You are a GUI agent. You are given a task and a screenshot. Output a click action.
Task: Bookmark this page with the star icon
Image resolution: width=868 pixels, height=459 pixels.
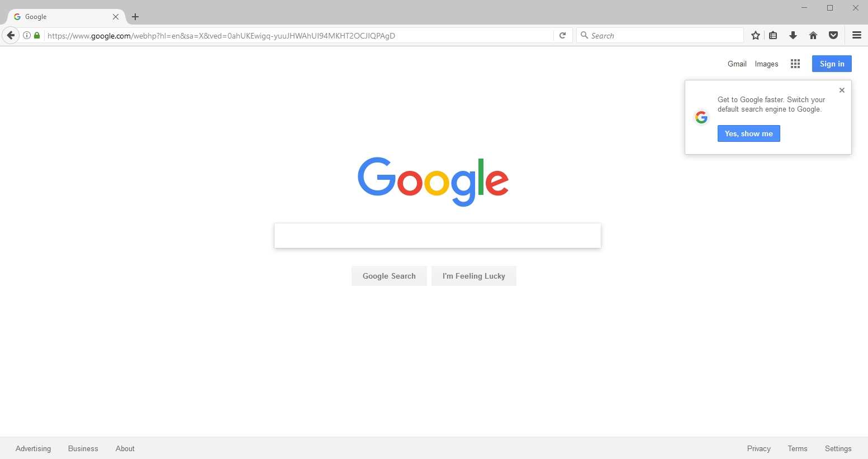click(x=756, y=35)
